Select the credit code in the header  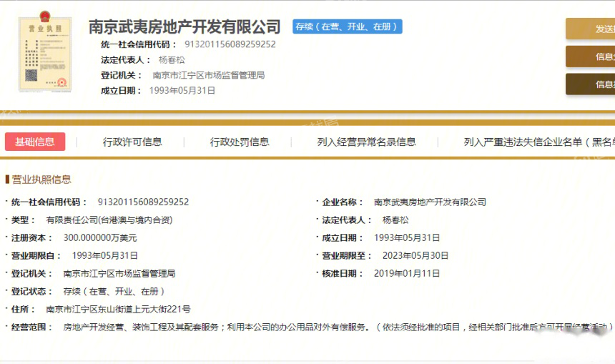click(x=230, y=44)
